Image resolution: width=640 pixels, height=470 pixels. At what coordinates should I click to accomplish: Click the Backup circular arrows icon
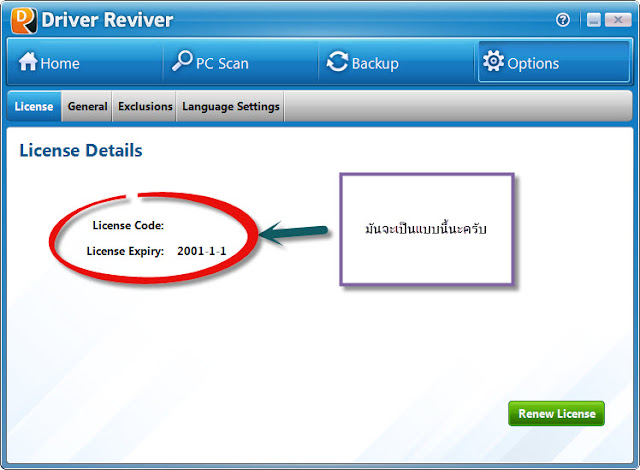[x=338, y=62]
